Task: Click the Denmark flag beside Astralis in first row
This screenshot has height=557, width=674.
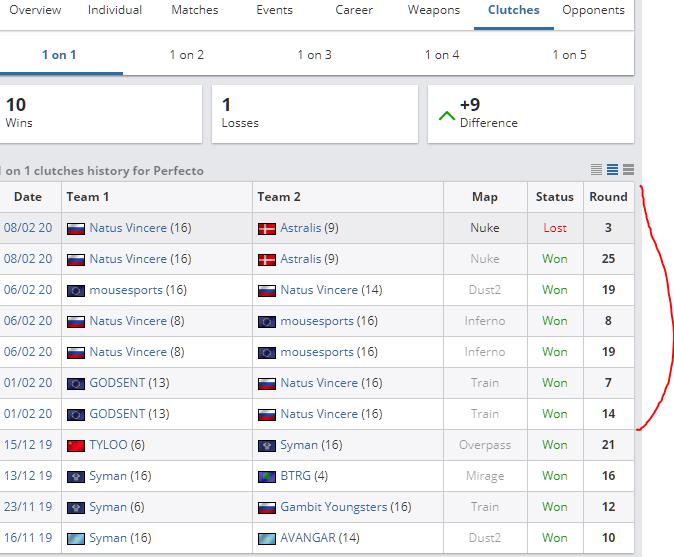Action: pyautogui.click(x=266, y=228)
